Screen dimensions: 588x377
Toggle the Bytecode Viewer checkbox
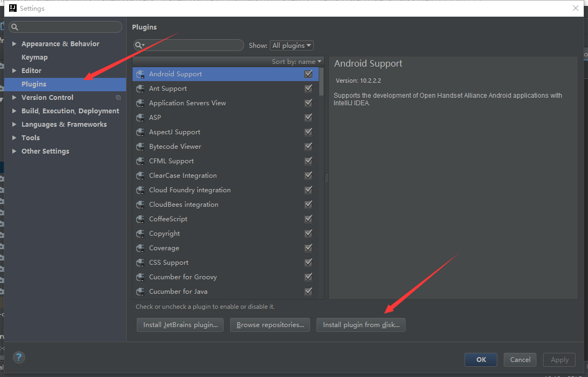tap(308, 146)
